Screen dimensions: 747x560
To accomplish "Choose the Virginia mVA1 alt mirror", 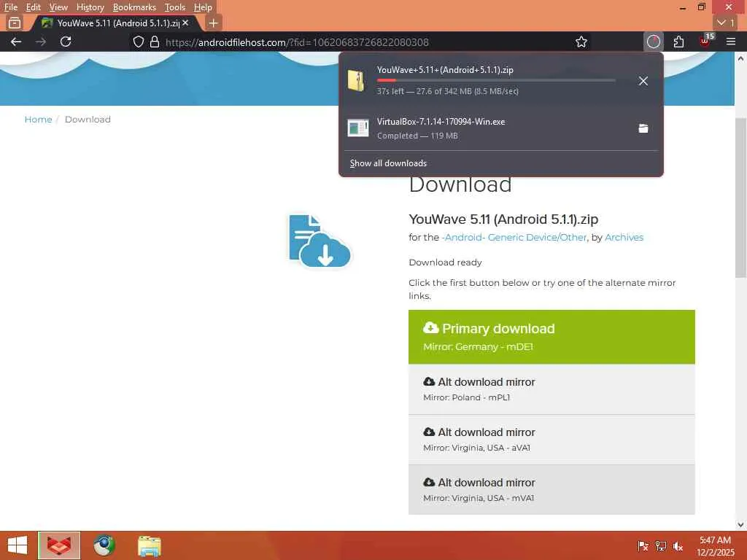I will (x=551, y=490).
